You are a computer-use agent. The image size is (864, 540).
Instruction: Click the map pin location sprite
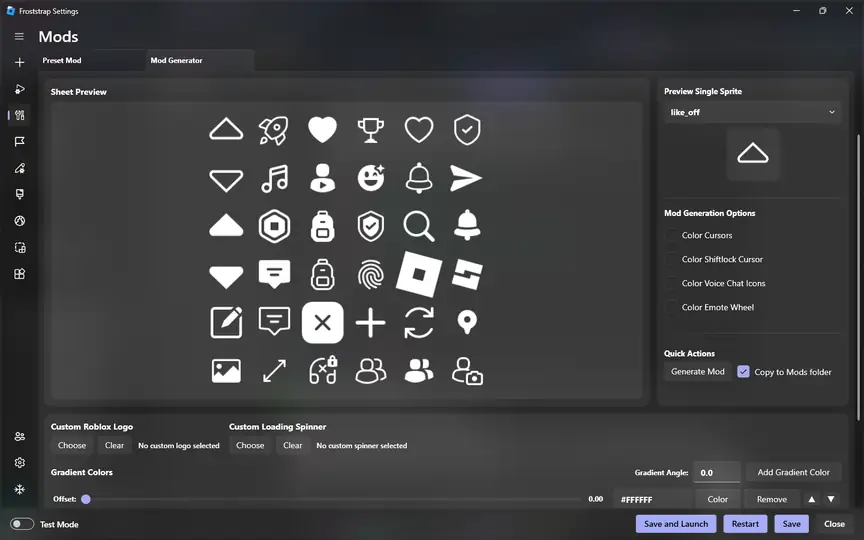click(x=467, y=322)
